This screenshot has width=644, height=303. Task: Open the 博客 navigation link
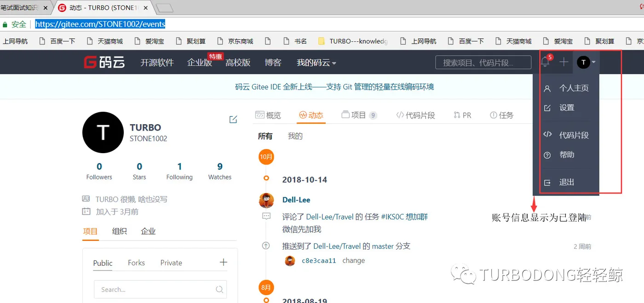coord(273,63)
